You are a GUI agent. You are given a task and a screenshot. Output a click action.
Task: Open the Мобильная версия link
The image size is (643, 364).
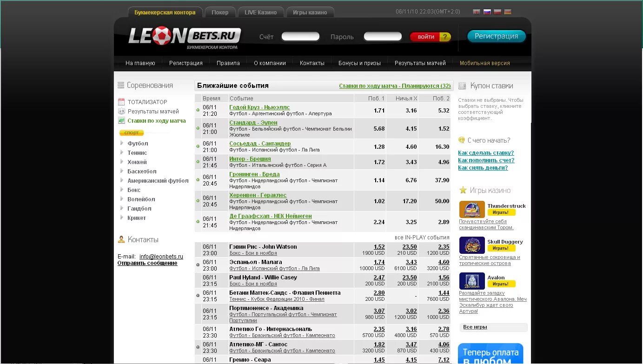point(485,63)
